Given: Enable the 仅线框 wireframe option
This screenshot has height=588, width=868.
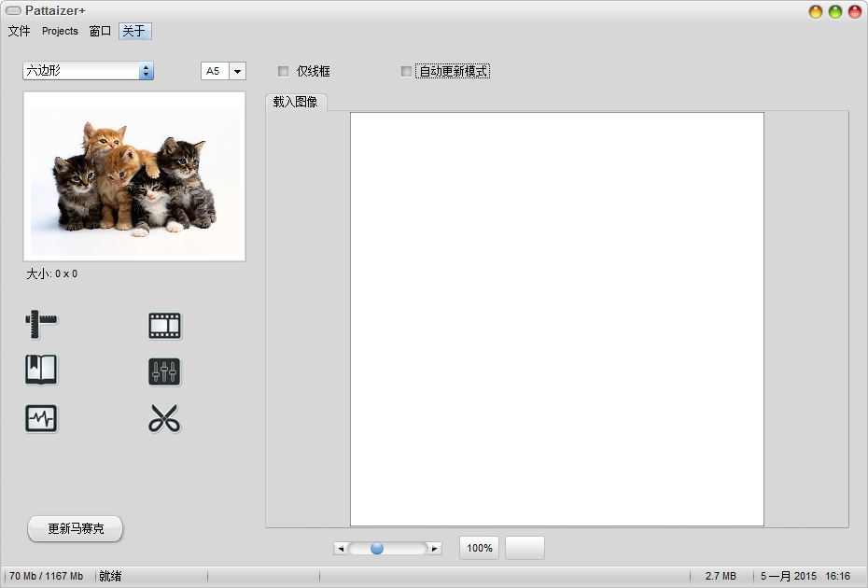Looking at the screenshot, I should pos(283,70).
